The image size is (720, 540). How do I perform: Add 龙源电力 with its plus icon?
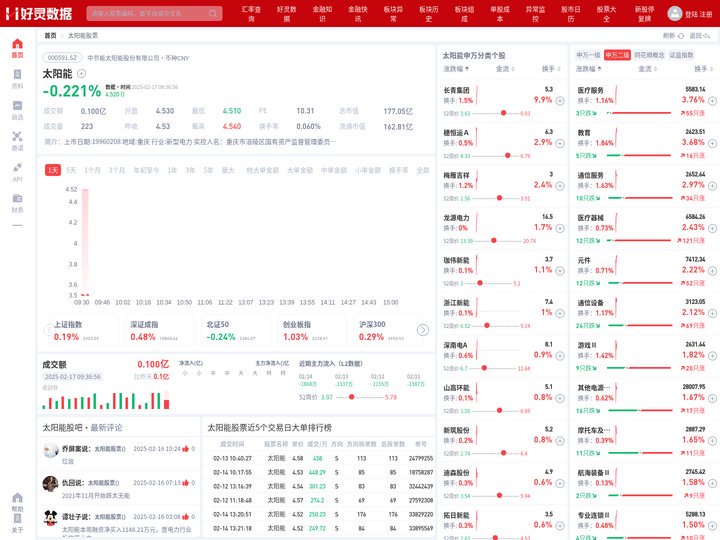click(x=560, y=228)
